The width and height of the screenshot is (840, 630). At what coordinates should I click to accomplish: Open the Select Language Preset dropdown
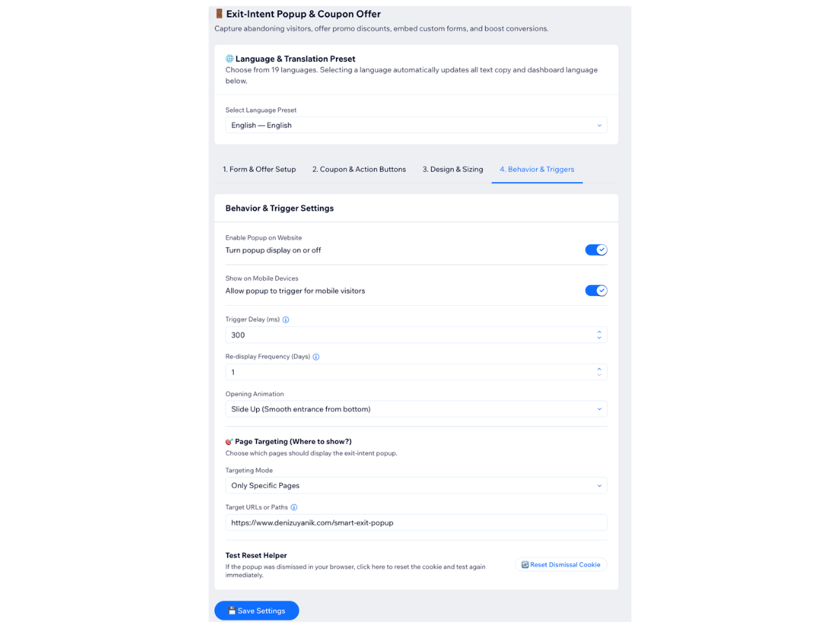click(x=416, y=125)
